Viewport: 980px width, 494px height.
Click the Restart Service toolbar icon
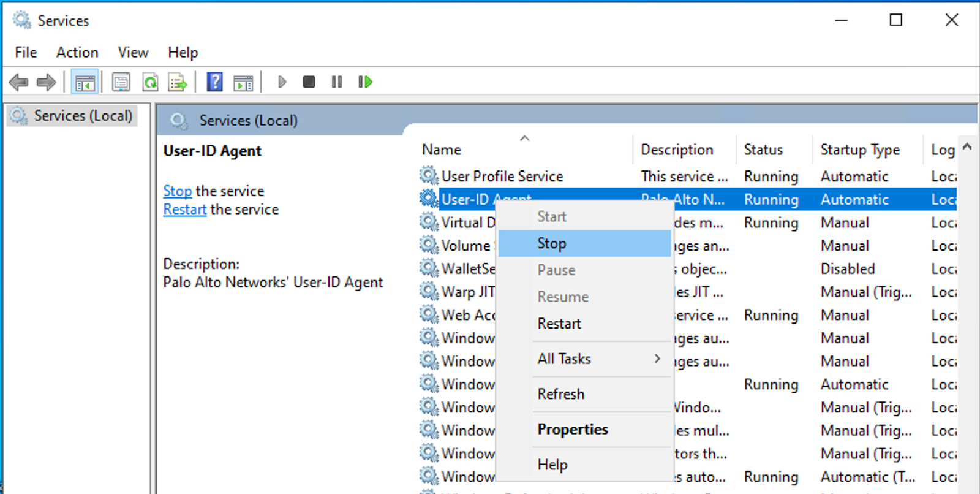365,82
